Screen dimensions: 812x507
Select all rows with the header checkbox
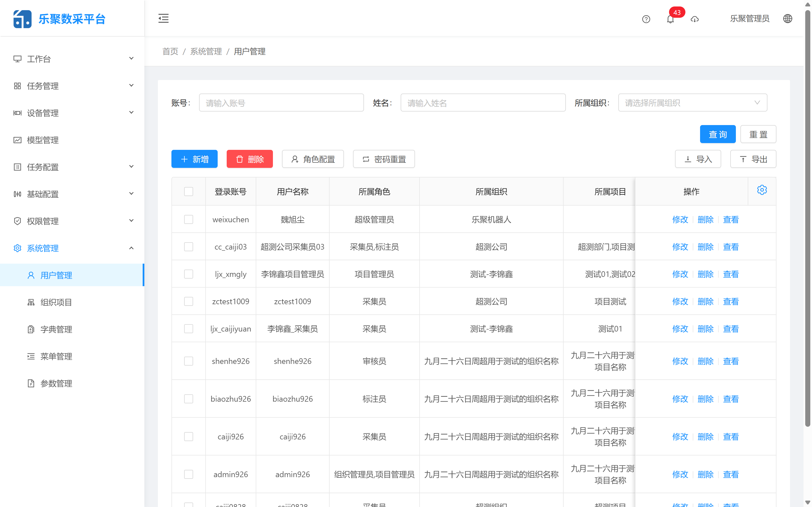(x=189, y=191)
